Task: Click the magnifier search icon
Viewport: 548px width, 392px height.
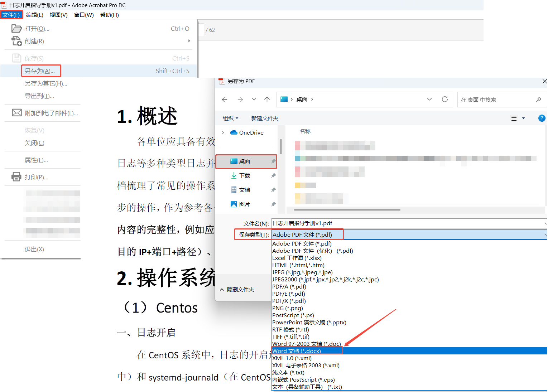Action: pos(538,100)
